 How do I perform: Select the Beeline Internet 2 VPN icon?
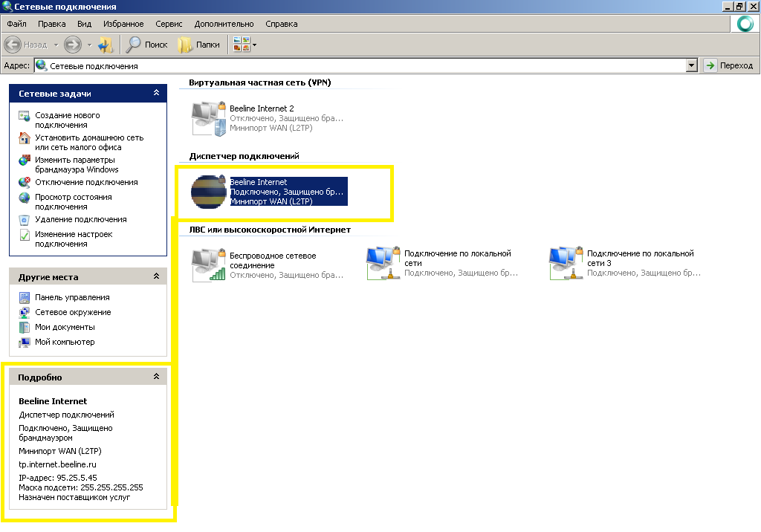pyautogui.click(x=209, y=118)
